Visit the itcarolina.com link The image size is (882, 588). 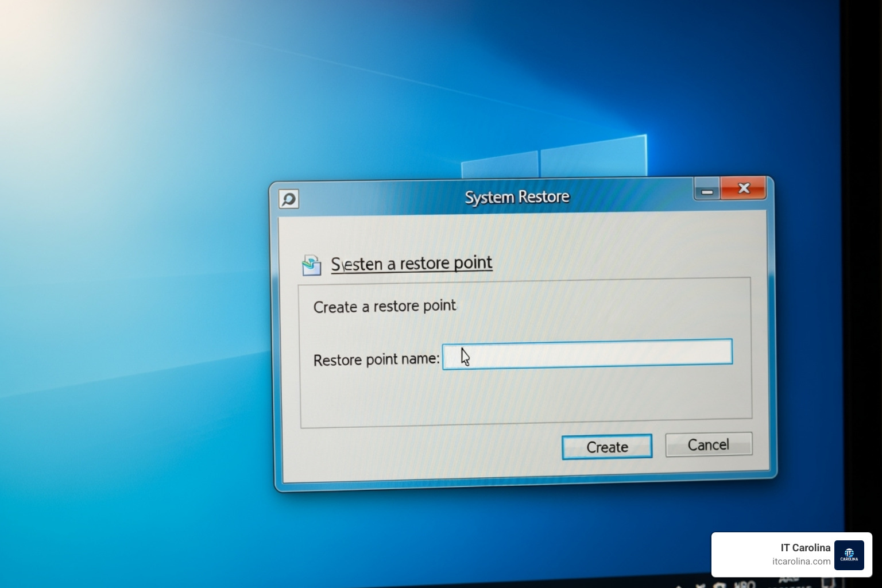[x=801, y=562]
